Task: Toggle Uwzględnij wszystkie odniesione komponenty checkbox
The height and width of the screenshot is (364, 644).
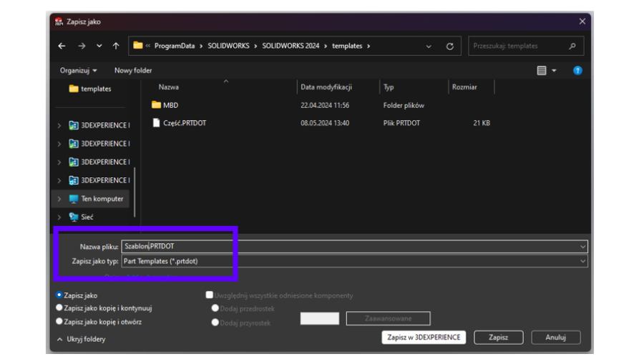Action: 210,295
